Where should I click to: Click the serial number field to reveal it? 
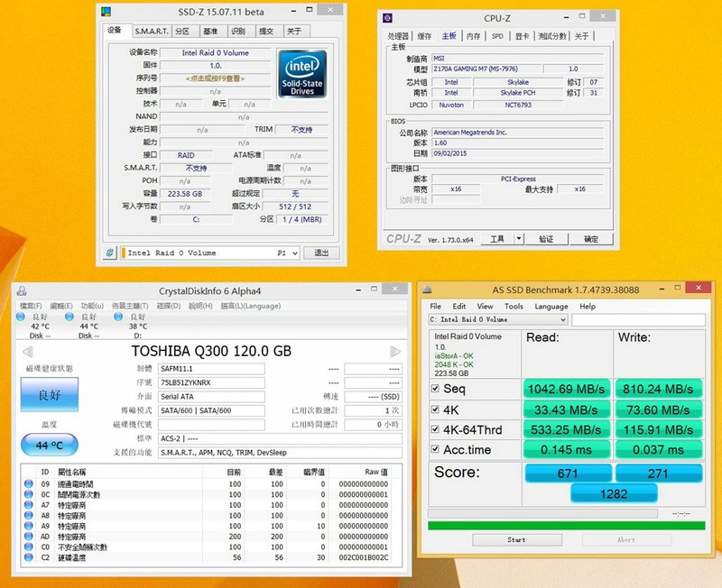[216, 79]
